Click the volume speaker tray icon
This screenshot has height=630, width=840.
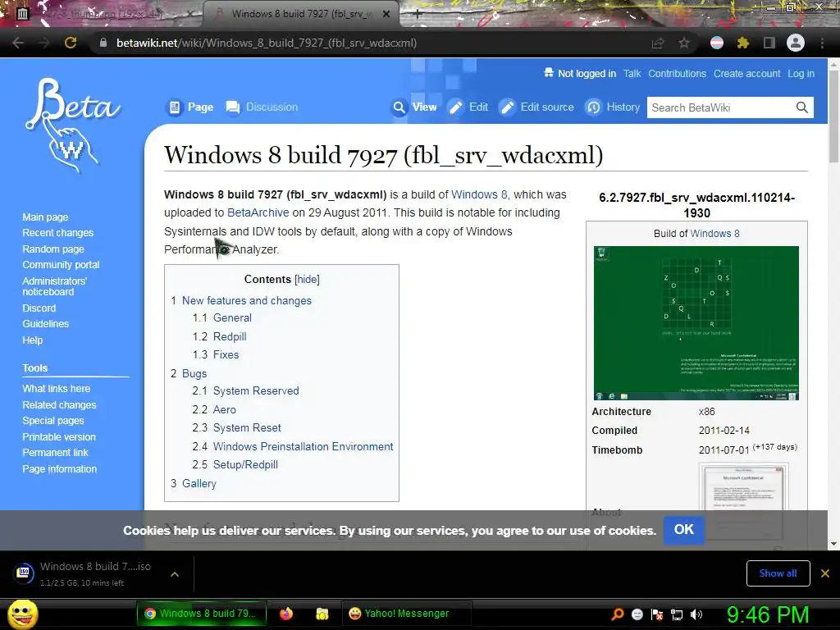696,614
